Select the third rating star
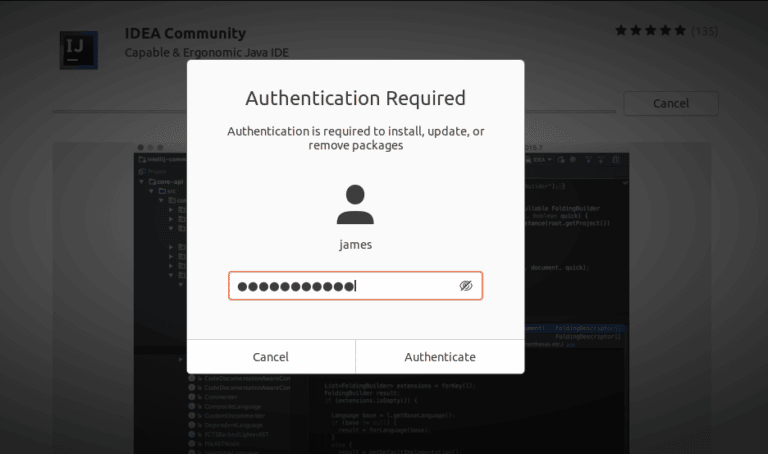This screenshot has height=454, width=768. coord(651,31)
